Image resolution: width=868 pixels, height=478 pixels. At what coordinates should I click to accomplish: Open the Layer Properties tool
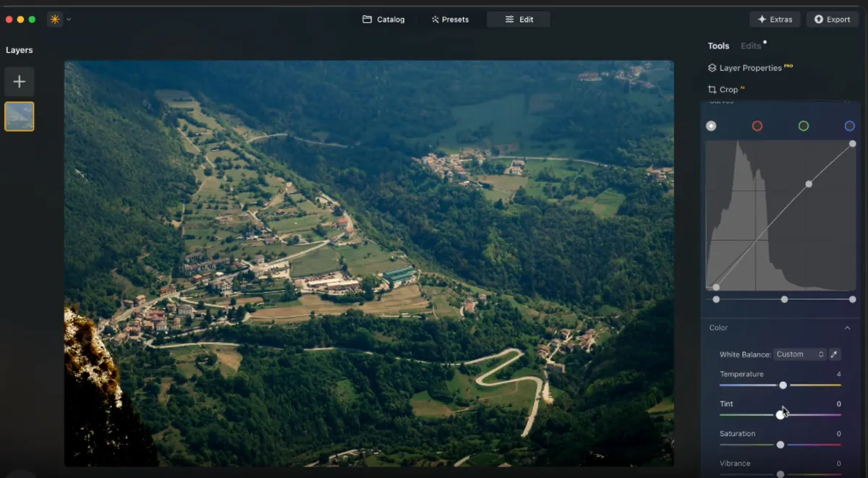click(x=749, y=67)
